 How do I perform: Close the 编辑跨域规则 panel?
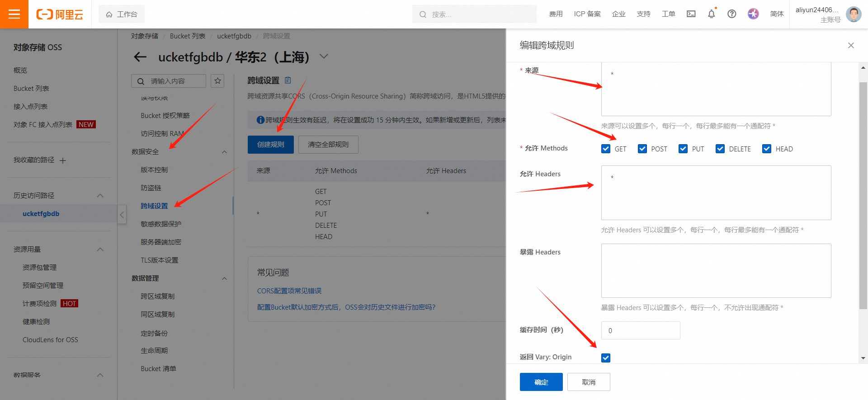[851, 45]
